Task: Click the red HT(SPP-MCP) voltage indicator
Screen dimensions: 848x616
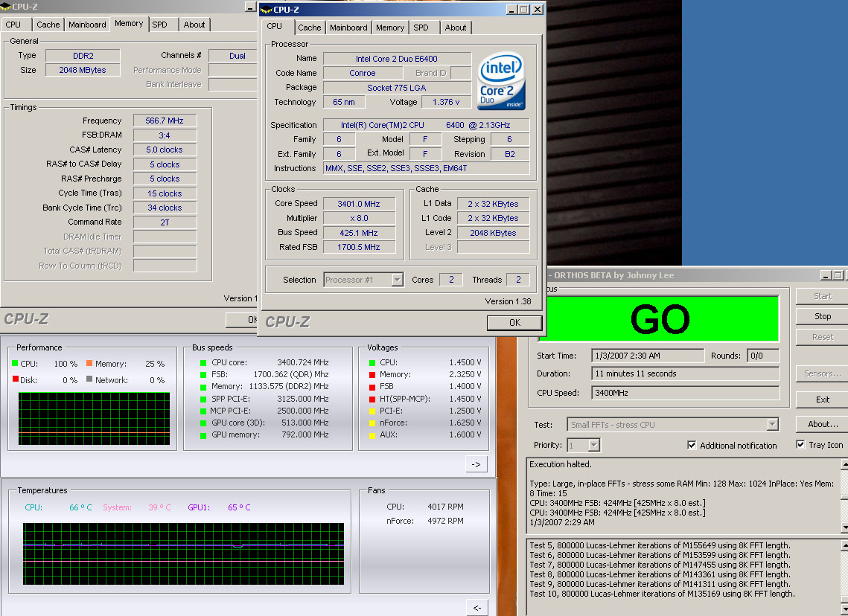Action: [372, 400]
